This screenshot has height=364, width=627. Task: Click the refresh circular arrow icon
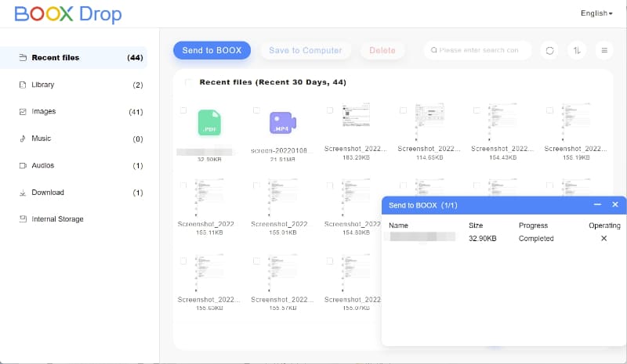[550, 50]
